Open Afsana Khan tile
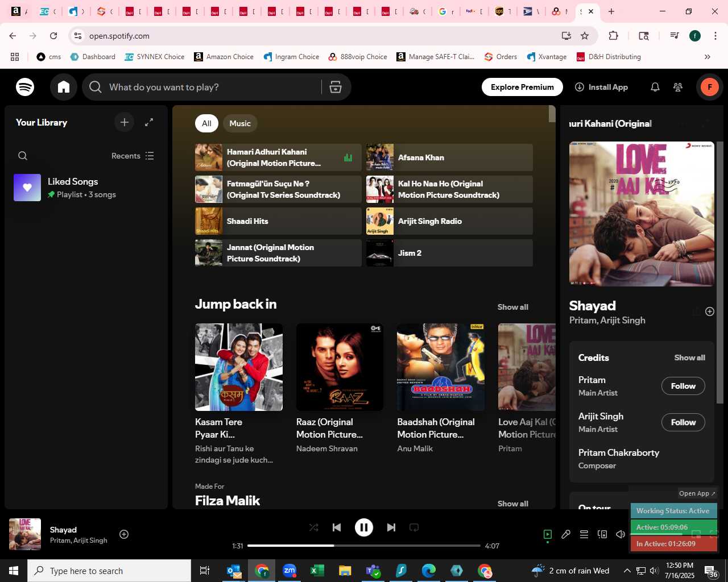The image size is (728, 582). [449, 157]
